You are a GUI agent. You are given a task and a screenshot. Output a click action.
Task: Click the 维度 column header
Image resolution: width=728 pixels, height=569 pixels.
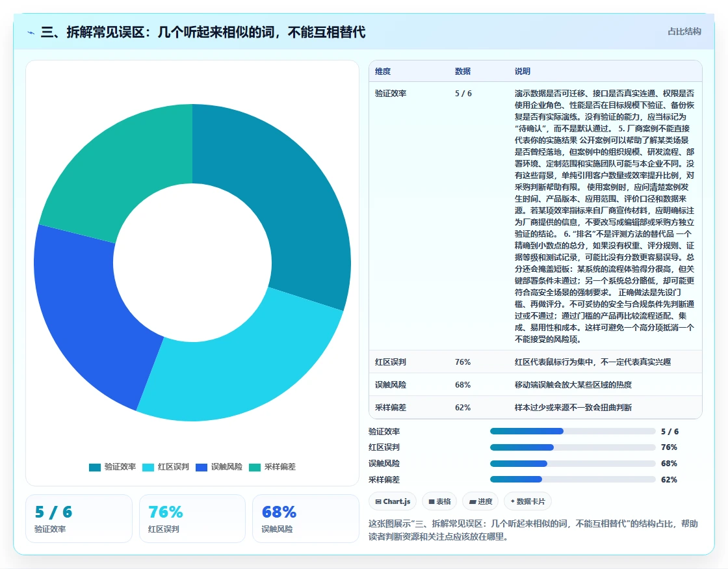(x=383, y=72)
